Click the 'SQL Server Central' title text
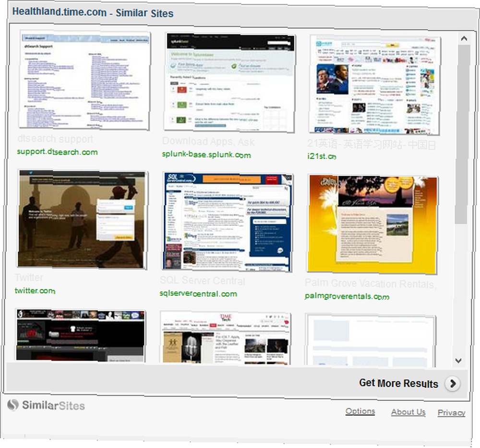480x448 pixels. (x=203, y=280)
